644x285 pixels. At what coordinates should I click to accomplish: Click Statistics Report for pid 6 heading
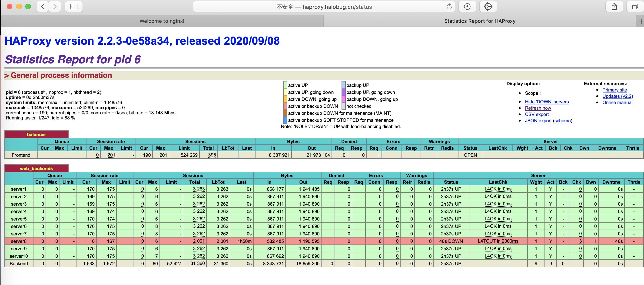[73, 59]
